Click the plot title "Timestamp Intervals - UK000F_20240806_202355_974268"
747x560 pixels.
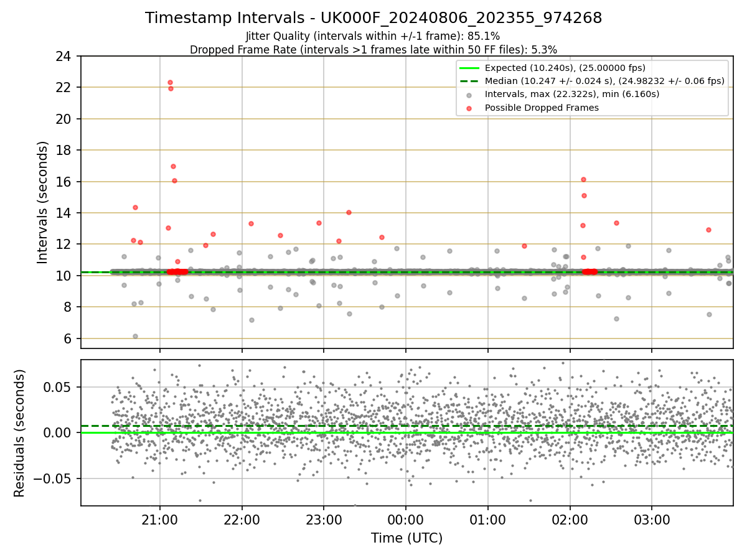(374, 18)
